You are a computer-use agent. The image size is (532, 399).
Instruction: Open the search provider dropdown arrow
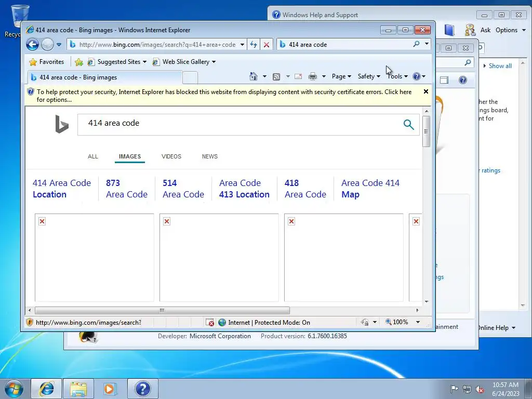coord(427,44)
